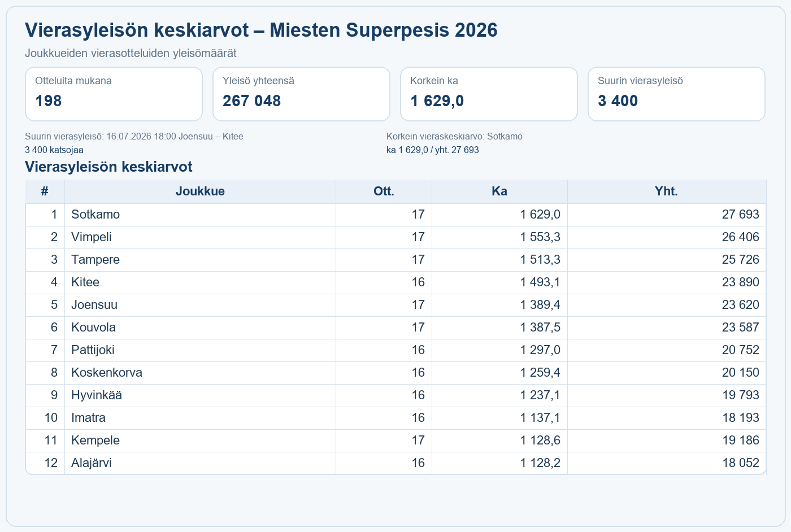Select the Hyvinkää team name
The height and width of the screenshot is (532, 791).
click(97, 395)
